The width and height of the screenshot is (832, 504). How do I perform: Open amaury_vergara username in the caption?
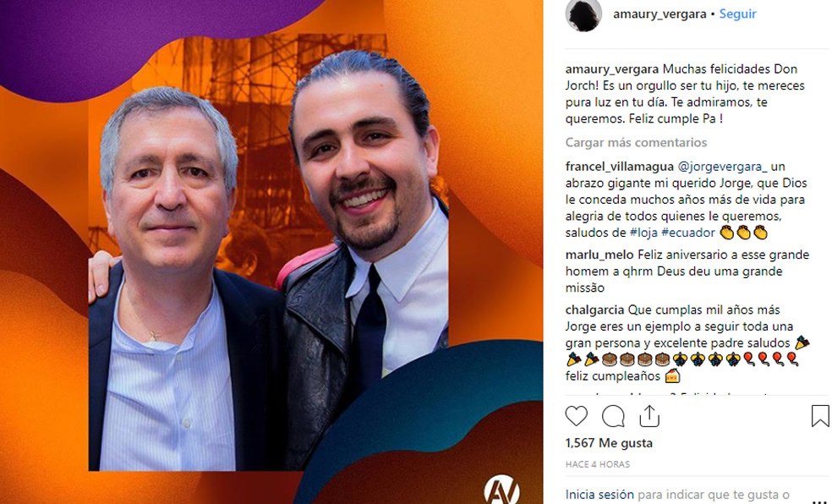click(x=612, y=69)
